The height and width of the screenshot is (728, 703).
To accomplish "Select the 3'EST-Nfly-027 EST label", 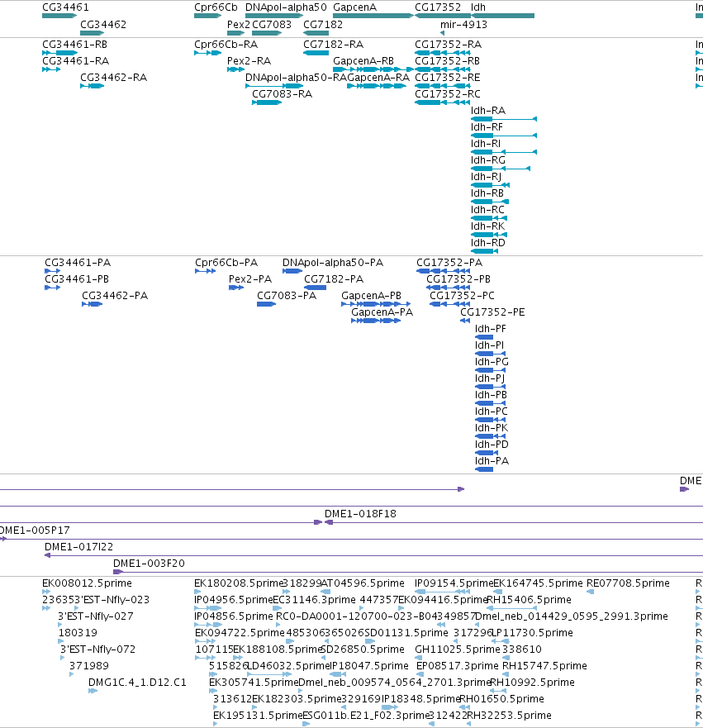I will click(x=96, y=616).
